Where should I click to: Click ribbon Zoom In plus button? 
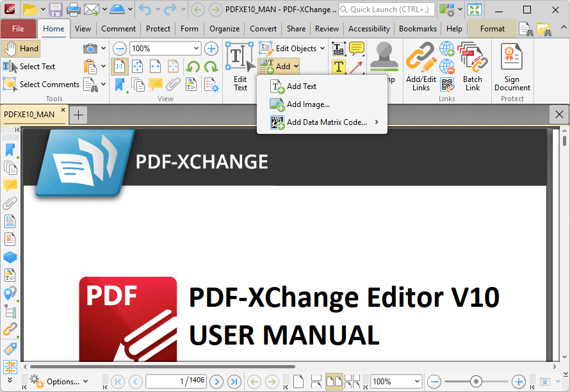[211, 49]
